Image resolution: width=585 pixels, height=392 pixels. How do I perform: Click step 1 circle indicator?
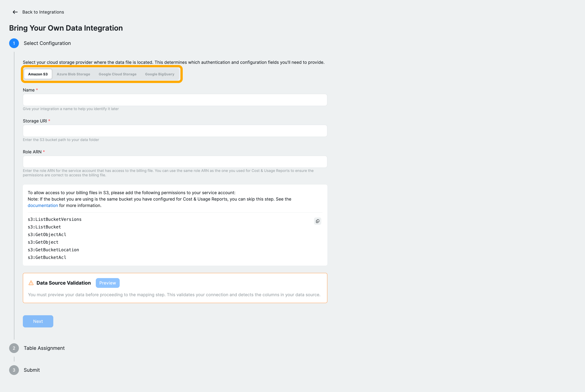point(14,43)
